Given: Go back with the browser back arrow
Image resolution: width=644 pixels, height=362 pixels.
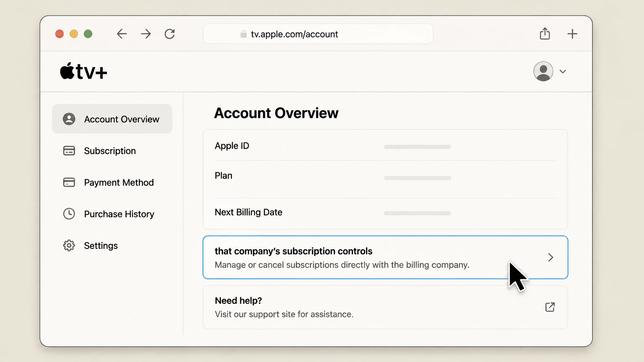Looking at the screenshot, I should pos(122,34).
